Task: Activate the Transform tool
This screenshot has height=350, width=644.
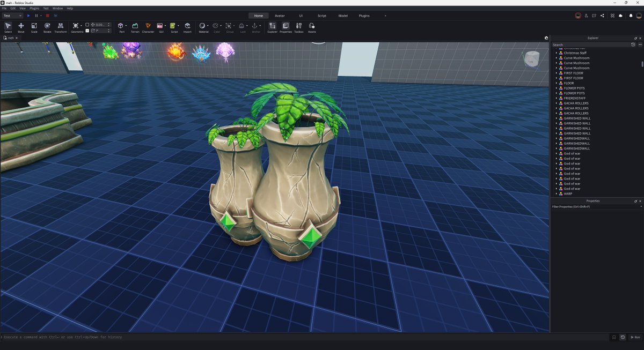Action: (61, 27)
